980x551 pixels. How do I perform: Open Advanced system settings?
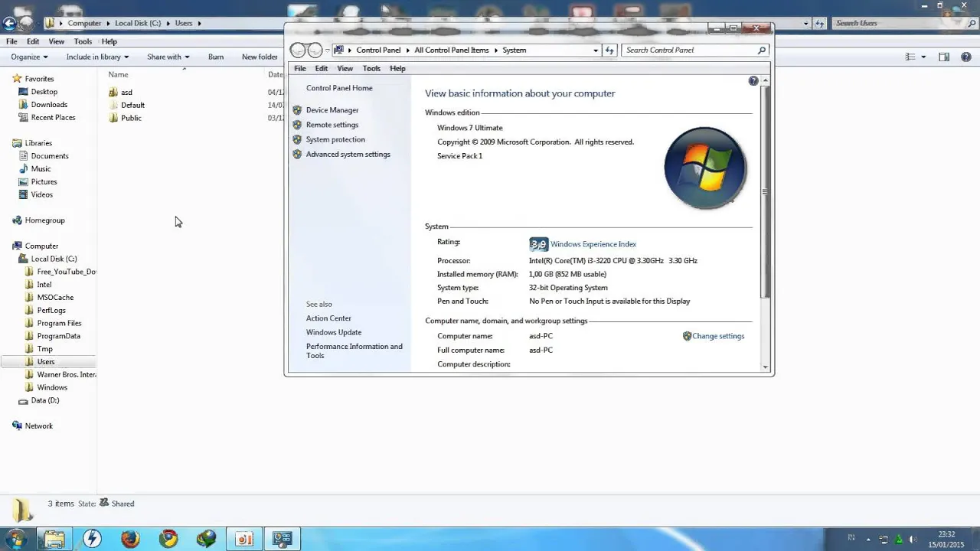coord(348,154)
